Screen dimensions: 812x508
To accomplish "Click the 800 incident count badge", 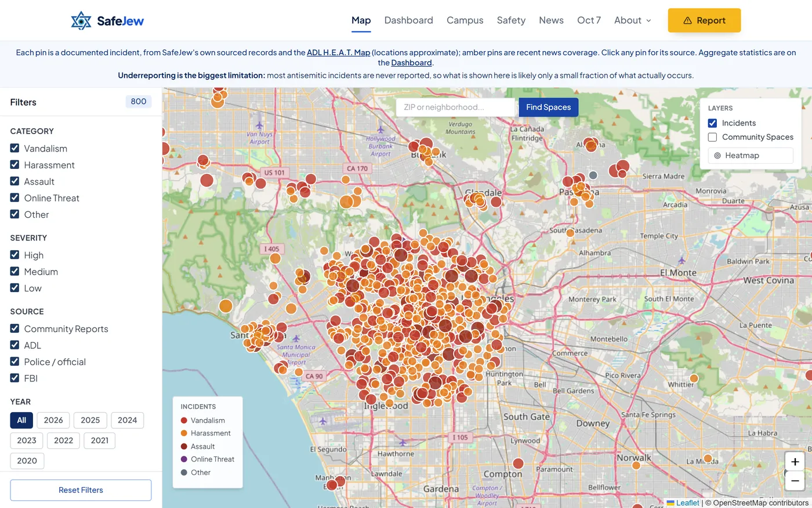I will coord(139,102).
